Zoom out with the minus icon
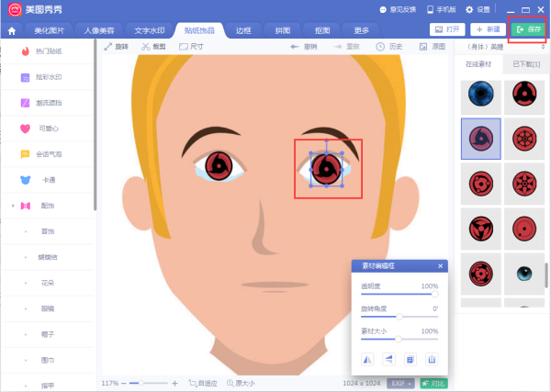Image resolution: width=551 pixels, height=392 pixels. pyautogui.click(x=124, y=383)
